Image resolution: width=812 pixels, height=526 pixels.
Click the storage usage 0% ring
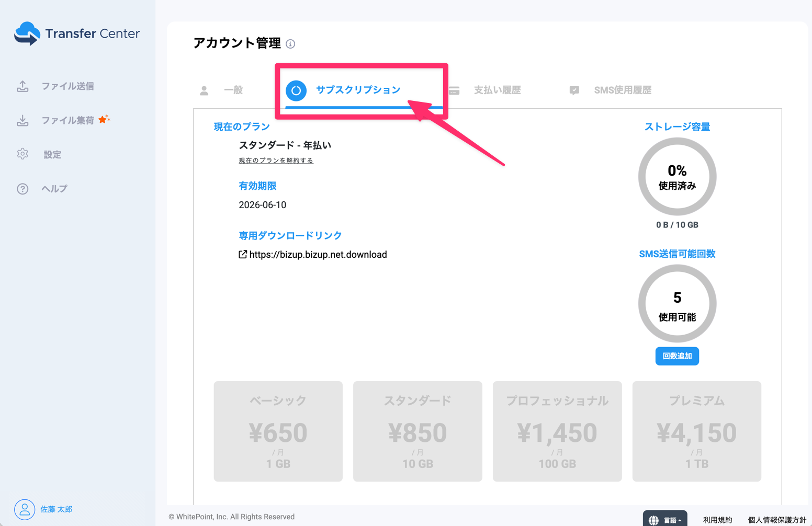click(x=677, y=177)
